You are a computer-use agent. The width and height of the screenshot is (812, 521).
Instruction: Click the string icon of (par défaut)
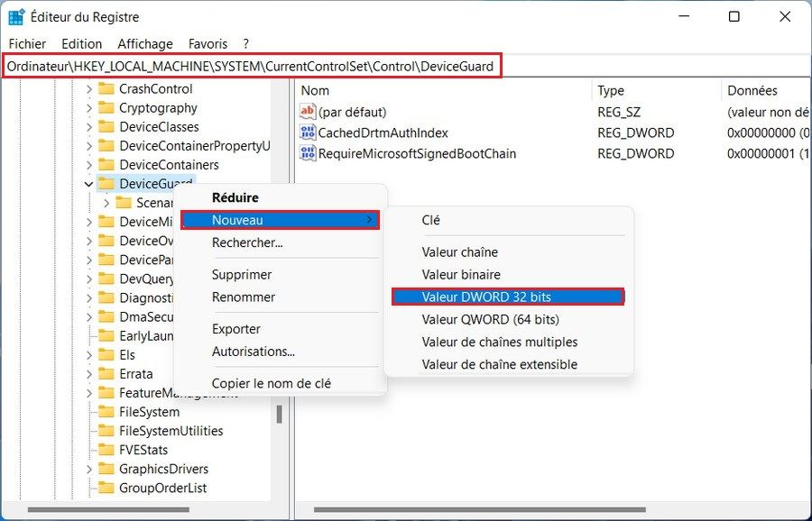[x=308, y=112]
